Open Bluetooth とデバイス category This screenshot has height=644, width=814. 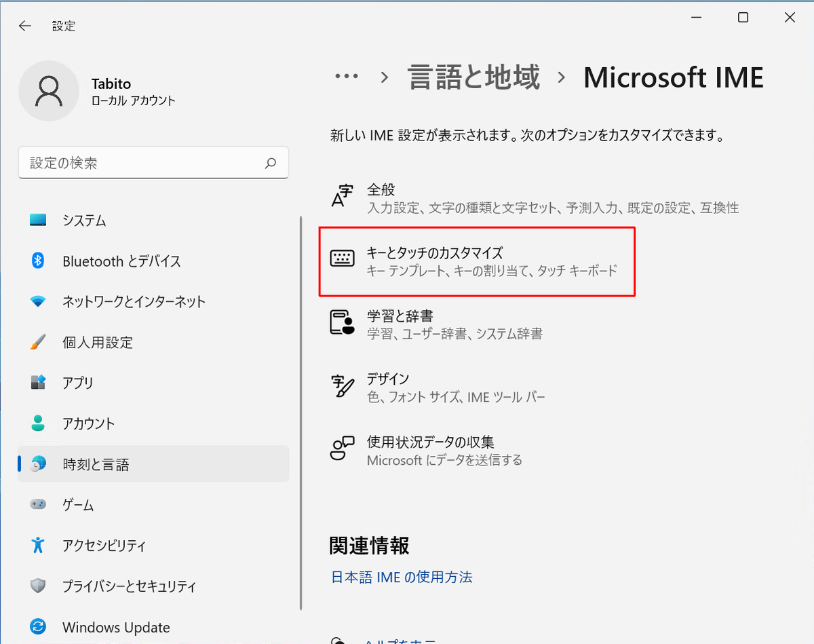coord(153,261)
